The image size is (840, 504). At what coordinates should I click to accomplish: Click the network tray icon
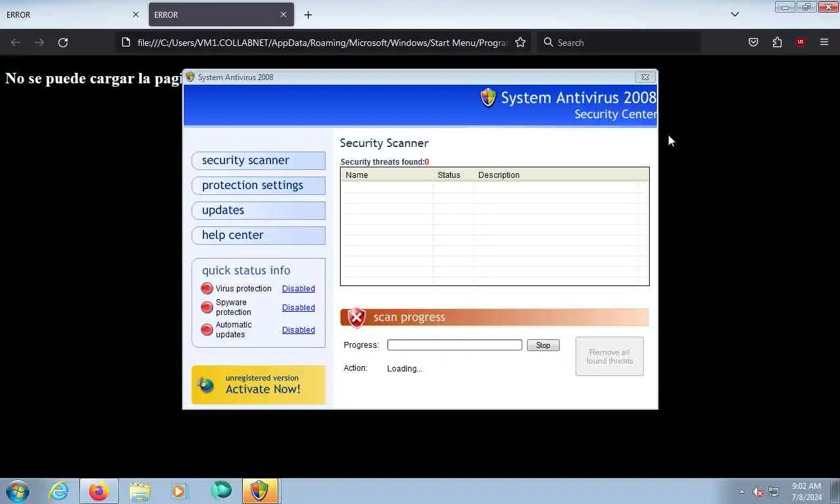point(774,492)
